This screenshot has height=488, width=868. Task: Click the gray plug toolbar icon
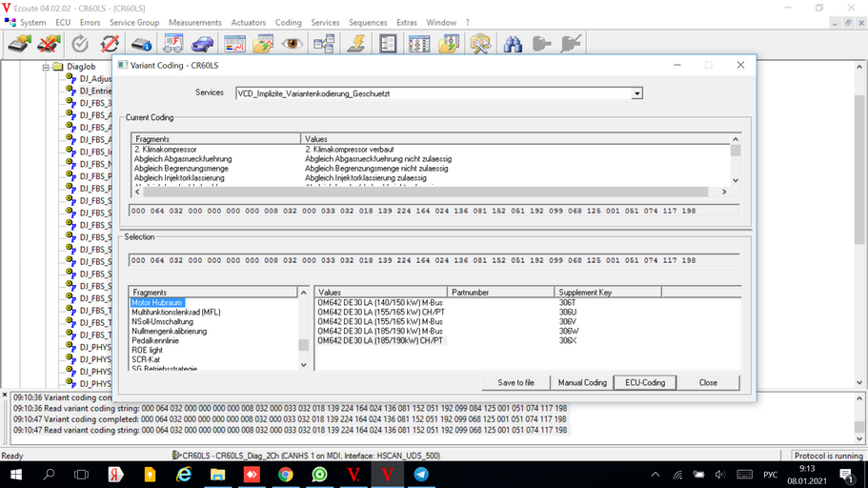pyautogui.click(x=541, y=44)
